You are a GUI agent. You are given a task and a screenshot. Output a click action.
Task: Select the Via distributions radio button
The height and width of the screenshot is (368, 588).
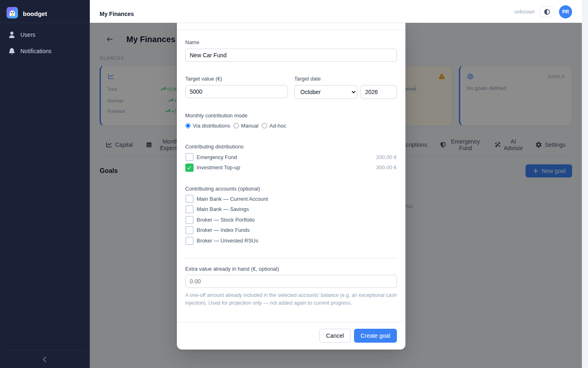188,126
